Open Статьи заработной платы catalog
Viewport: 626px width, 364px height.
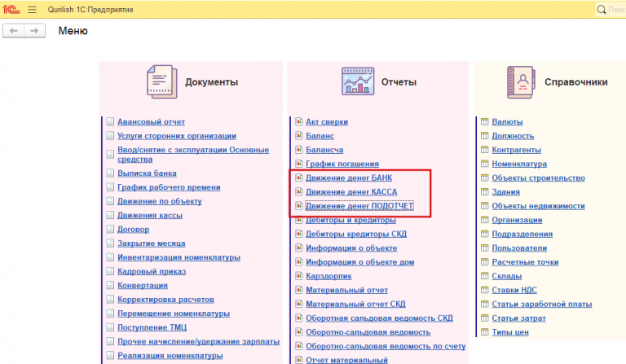(x=542, y=305)
